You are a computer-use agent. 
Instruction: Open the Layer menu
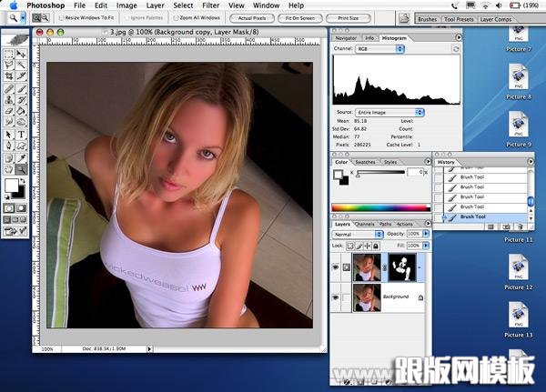point(155,5)
